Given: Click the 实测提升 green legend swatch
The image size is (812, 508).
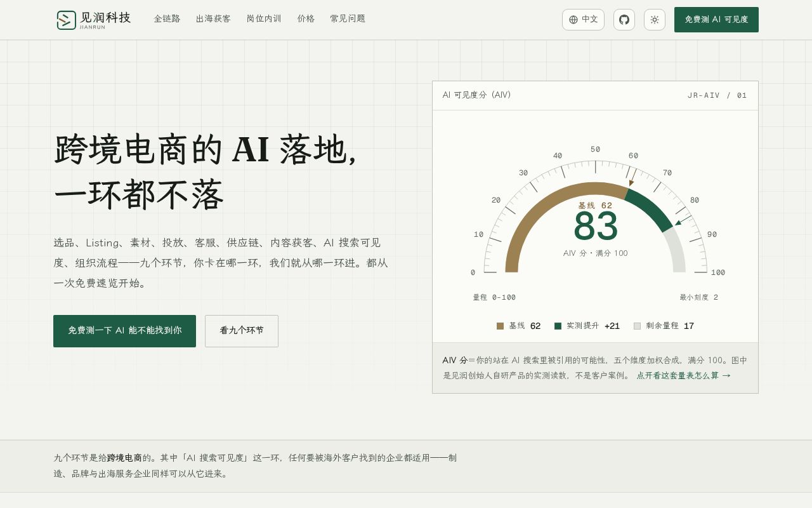Looking at the screenshot, I should point(558,326).
